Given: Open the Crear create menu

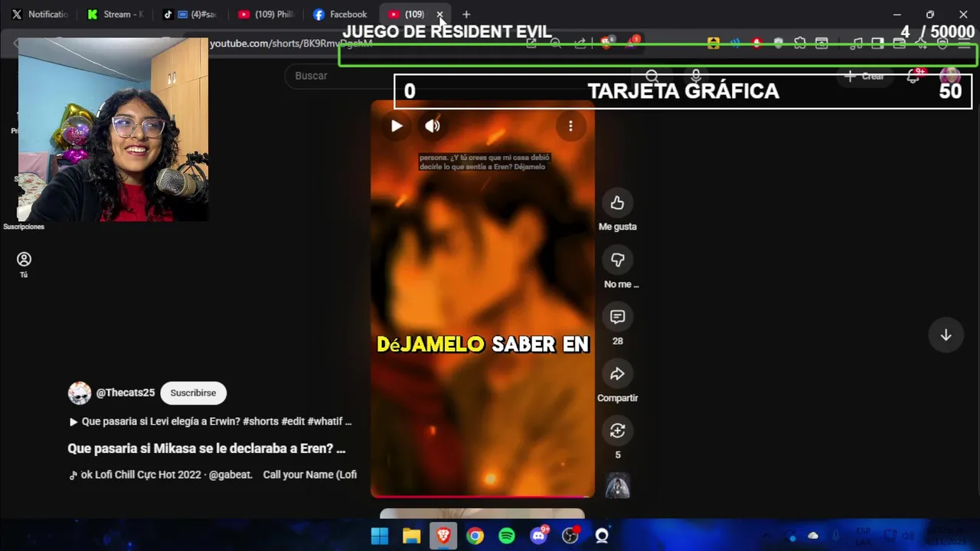Looking at the screenshot, I should point(864,76).
